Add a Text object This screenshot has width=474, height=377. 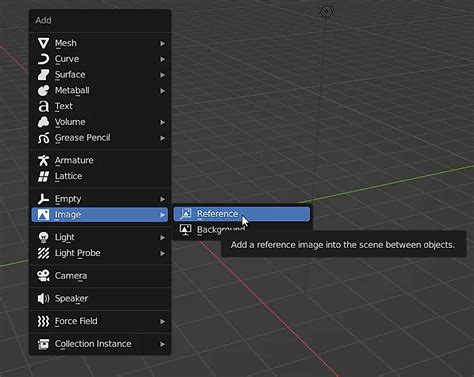pos(100,106)
